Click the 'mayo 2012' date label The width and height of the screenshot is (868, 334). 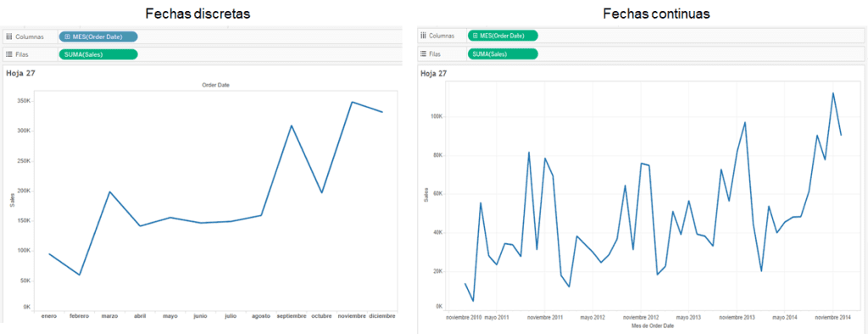pyautogui.click(x=593, y=318)
